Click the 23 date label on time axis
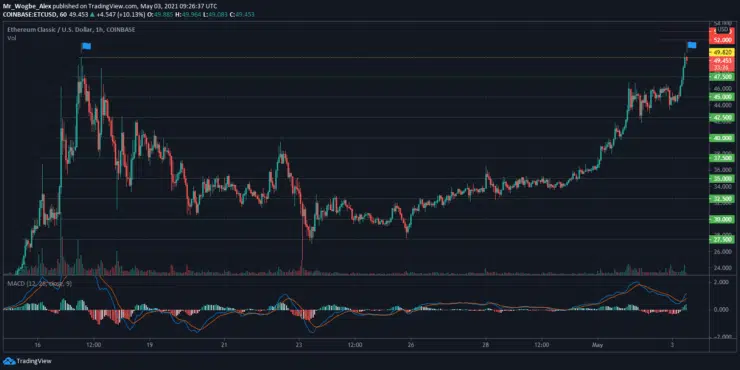740x370 pixels. click(298, 345)
